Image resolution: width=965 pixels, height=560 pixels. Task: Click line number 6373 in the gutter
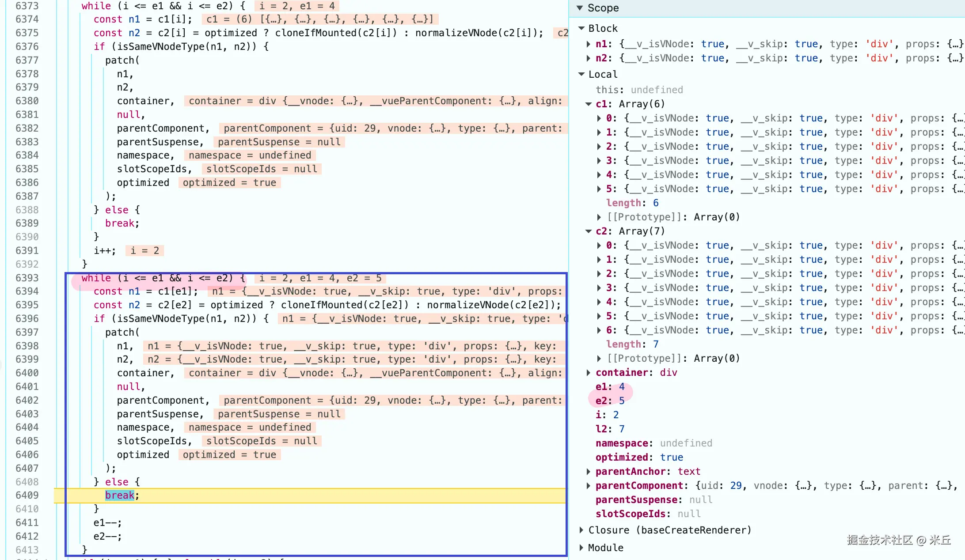27,6
